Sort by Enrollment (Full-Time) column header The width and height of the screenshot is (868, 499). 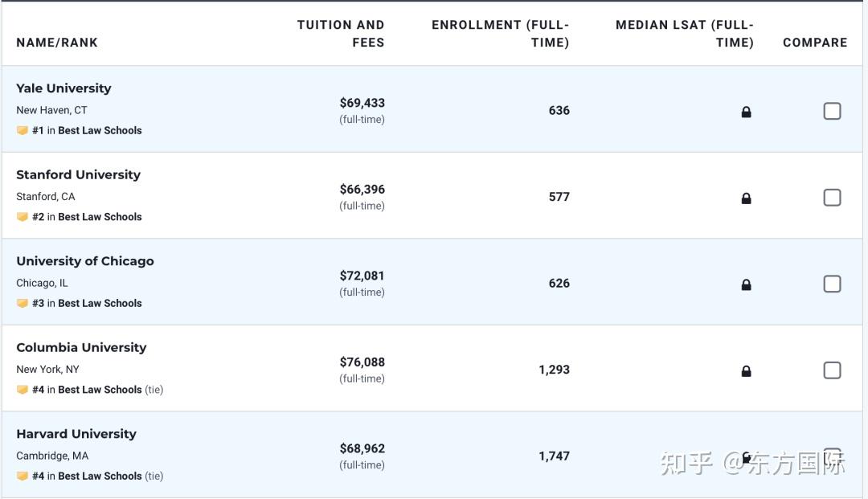tap(500, 34)
